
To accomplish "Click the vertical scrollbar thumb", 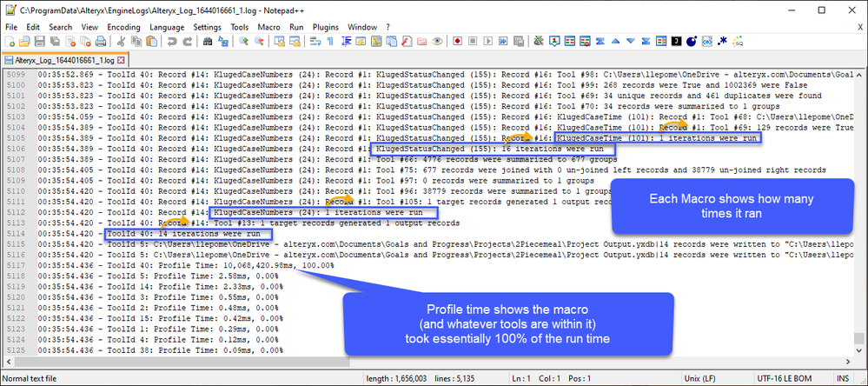I will pos(858,338).
